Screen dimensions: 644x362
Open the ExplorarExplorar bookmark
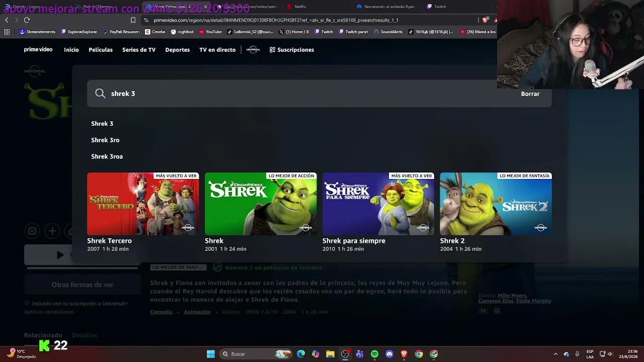(x=79, y=32)
